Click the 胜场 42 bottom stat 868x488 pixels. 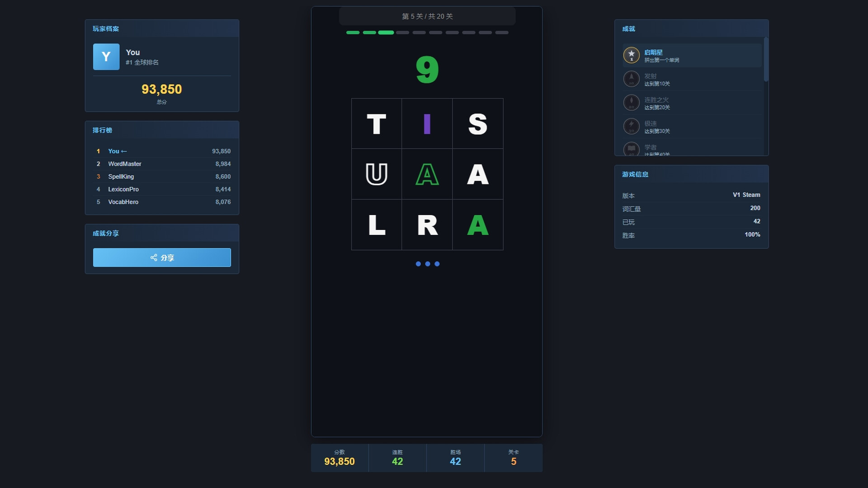(455, 458)
